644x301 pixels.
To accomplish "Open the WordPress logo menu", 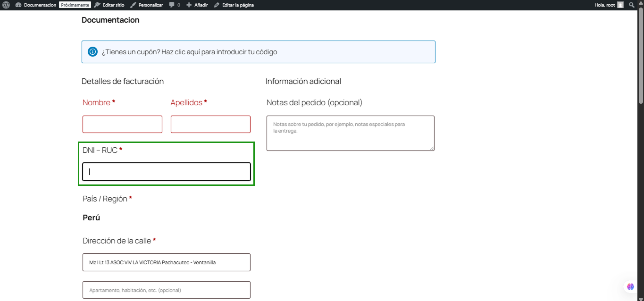I will [6, 5].
